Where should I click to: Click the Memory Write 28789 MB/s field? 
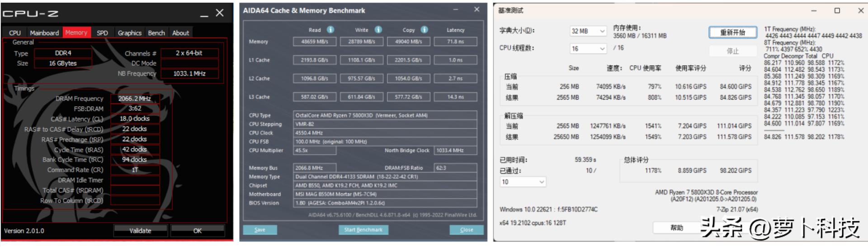[362, 42]
